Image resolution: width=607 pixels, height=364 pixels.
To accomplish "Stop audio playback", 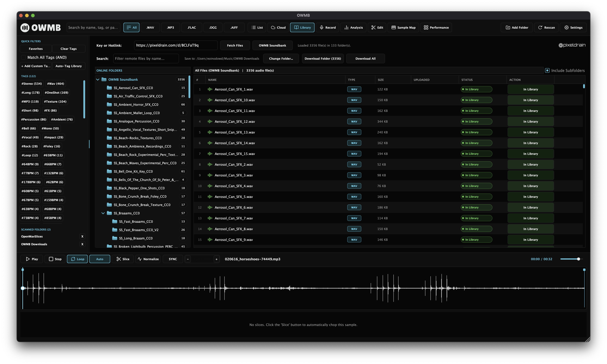I will [x=55, y=259].
